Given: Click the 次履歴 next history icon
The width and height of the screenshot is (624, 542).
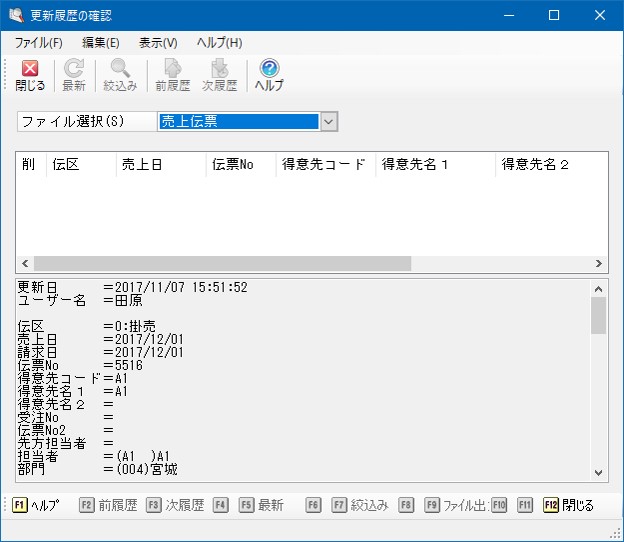Looking at the screenshot, I should [x=219, y=70].
